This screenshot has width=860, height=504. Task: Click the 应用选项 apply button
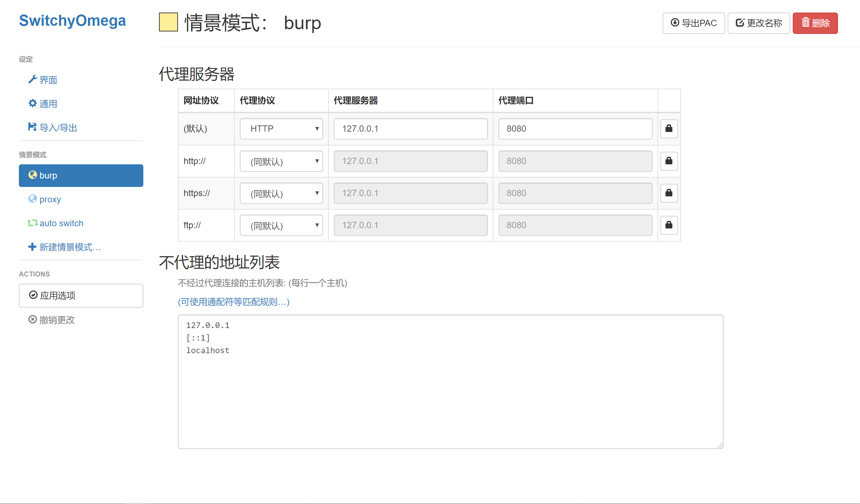tap(81, 295)
